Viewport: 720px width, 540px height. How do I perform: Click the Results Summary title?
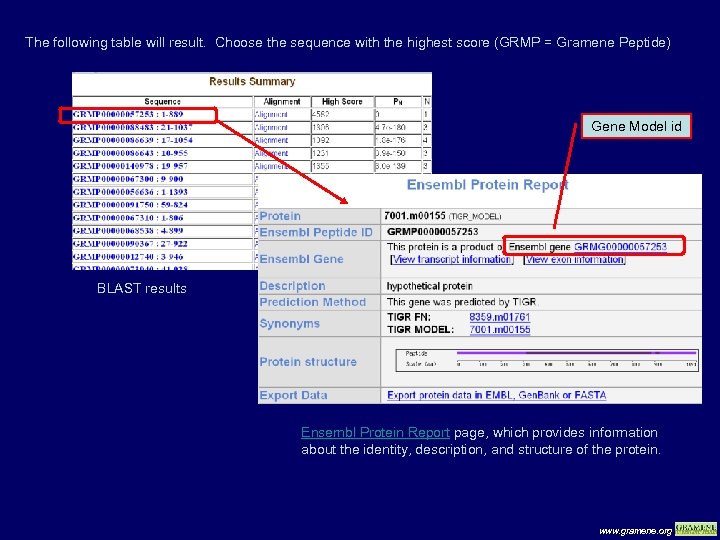pos(252,82)
